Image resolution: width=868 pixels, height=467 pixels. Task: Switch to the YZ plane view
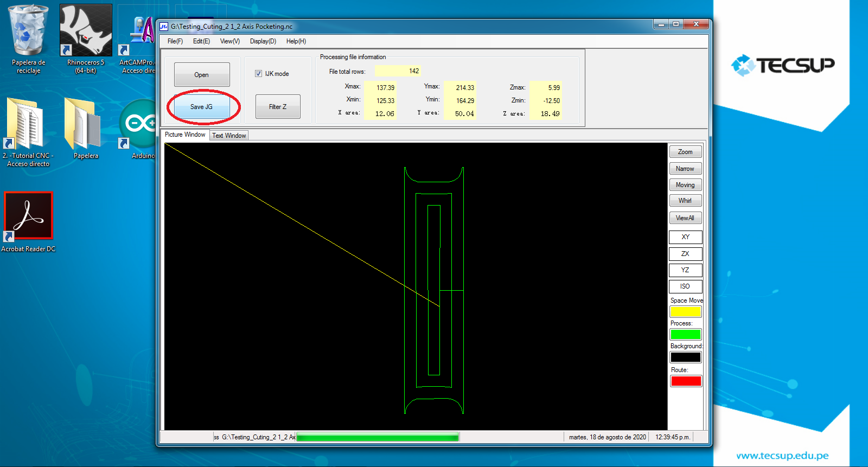pos(686,270)
